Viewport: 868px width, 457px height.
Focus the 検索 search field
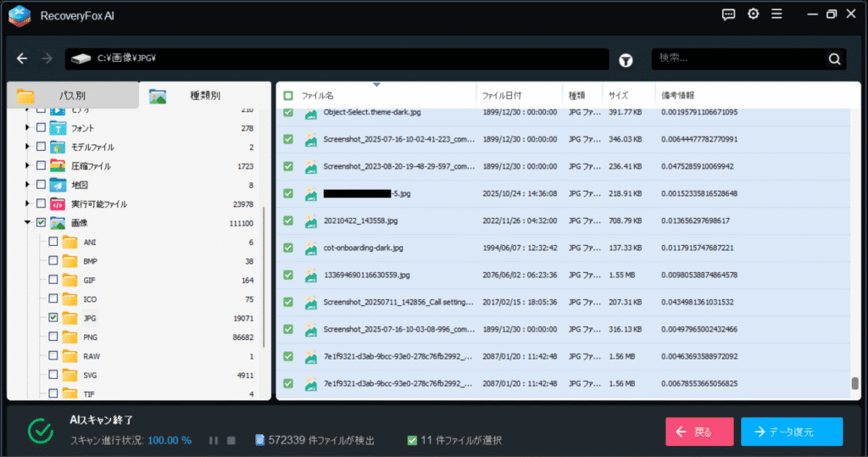click(x=739, y=59)
